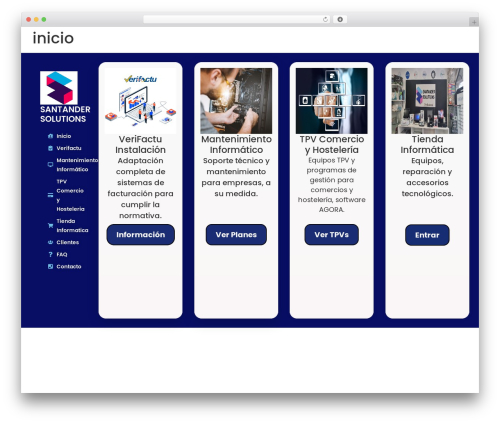The width and height of the screenshot is (500, 423).
Task: Click the Mantenimiento Informático card heading
Action: [x=236, y=144]
